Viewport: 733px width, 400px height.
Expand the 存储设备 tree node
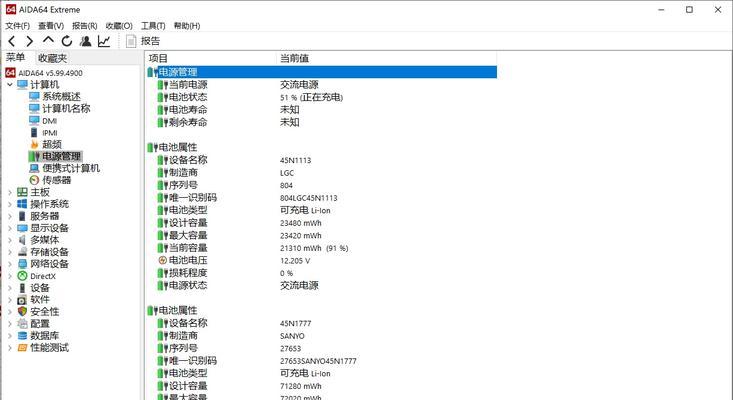(10, 252)
